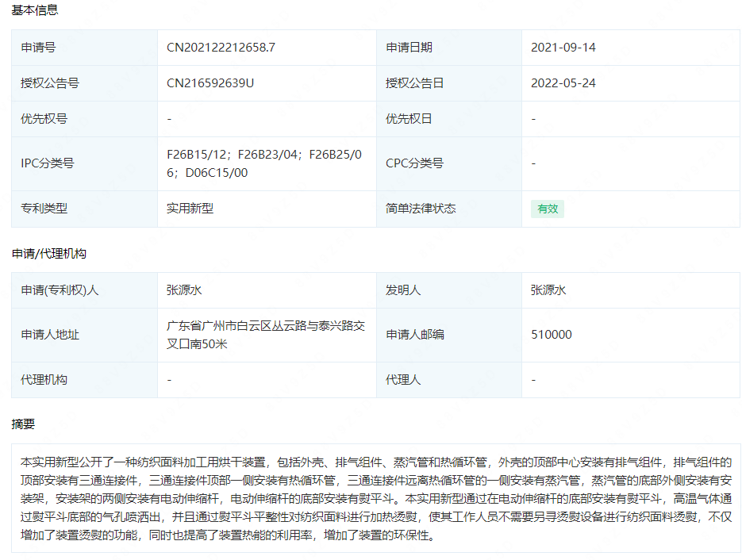Click the 优先权号 label
This screenshot has width=742, height=560.
(x=44, y=119)
